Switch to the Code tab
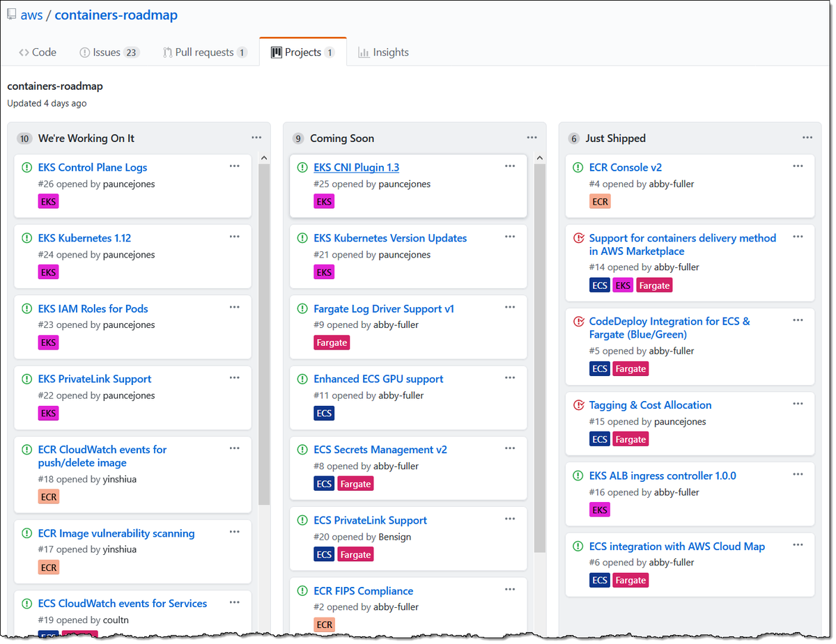The height and width of the screenshot is (644, 836). [x=38, y=52]
